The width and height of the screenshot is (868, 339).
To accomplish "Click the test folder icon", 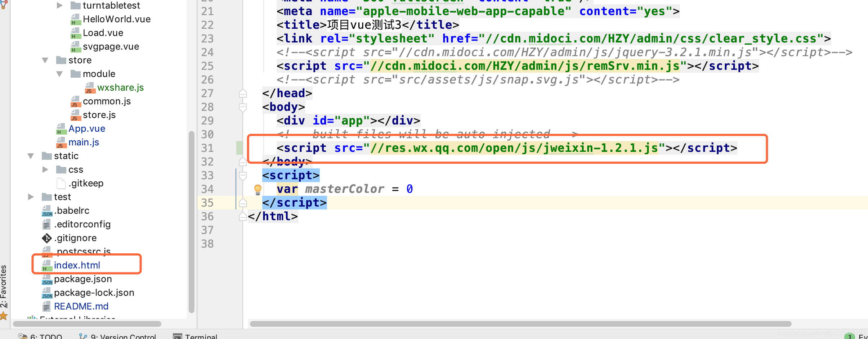I will tap(47, 196).
